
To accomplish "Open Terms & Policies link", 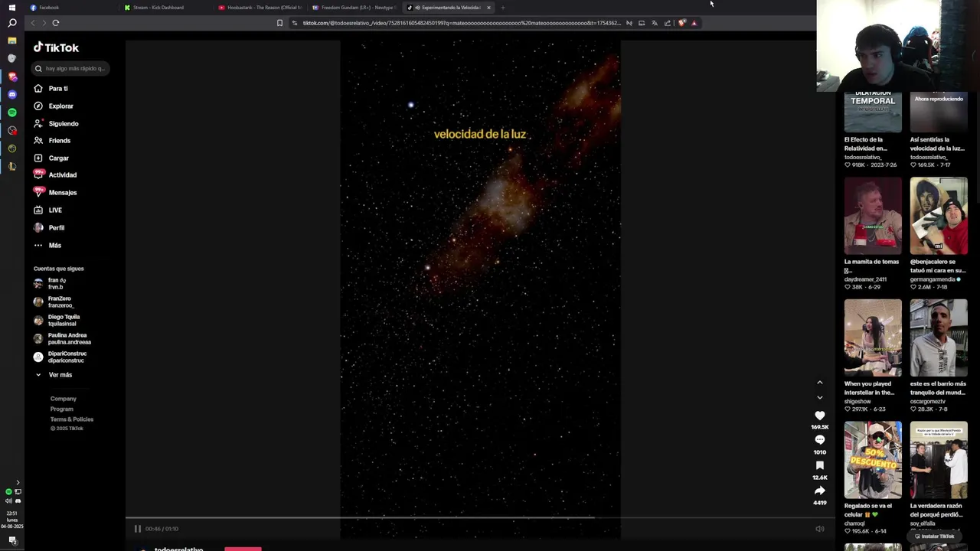I will click(72, 419).
